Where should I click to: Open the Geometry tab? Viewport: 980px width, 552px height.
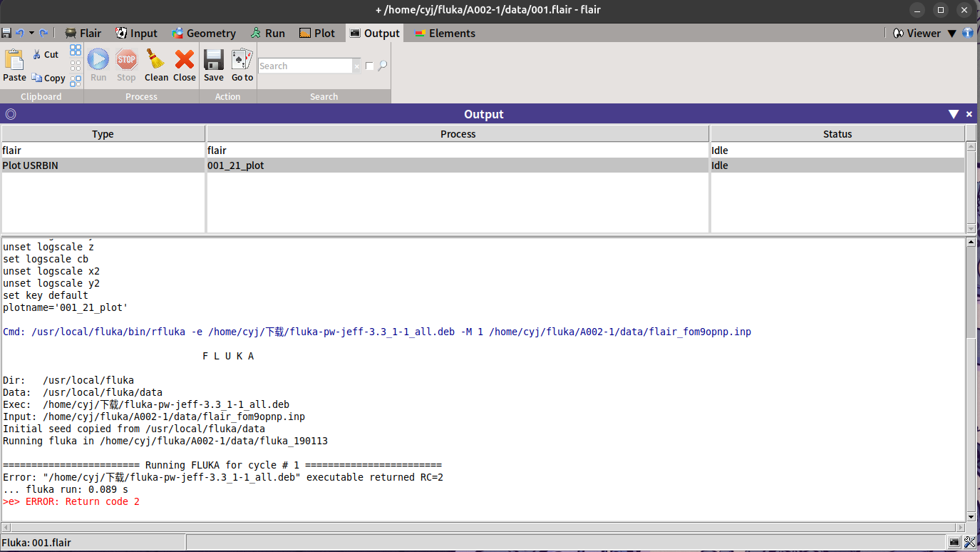tap(203, 33)
